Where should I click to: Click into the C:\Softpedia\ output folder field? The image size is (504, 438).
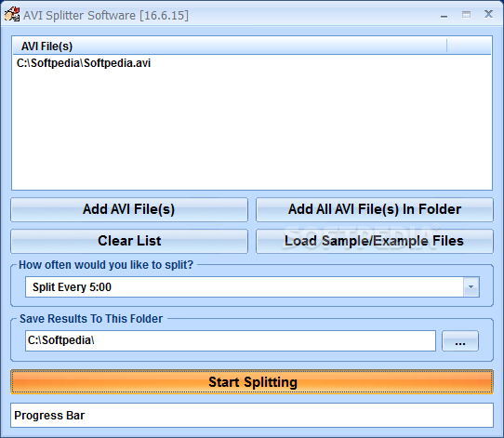click(x=231, y=340)
